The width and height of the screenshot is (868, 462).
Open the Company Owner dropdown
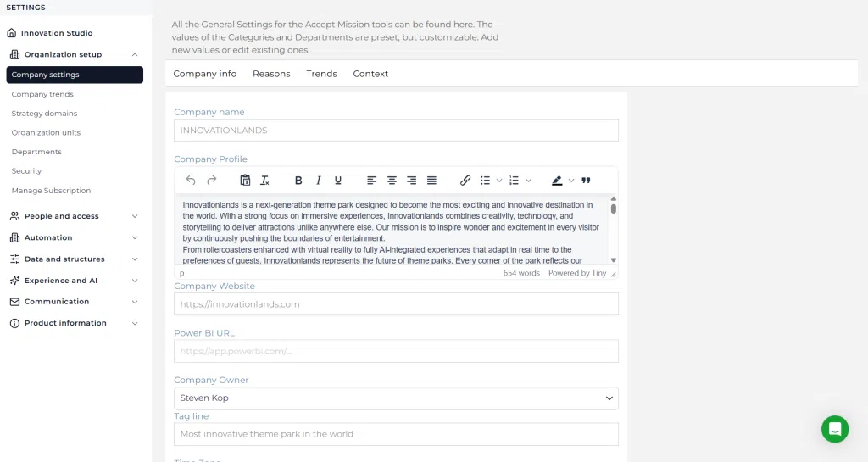(x=396, y=398)
